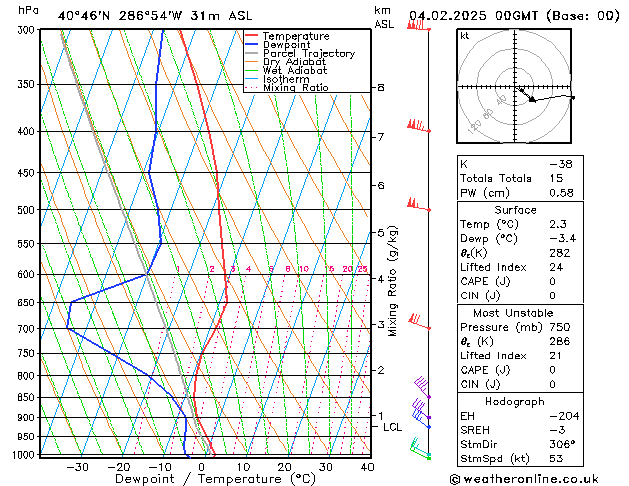Click the red wind barb at 300 hPa
Viewport: 629px width, 486px height.
(x=418, y=26)
